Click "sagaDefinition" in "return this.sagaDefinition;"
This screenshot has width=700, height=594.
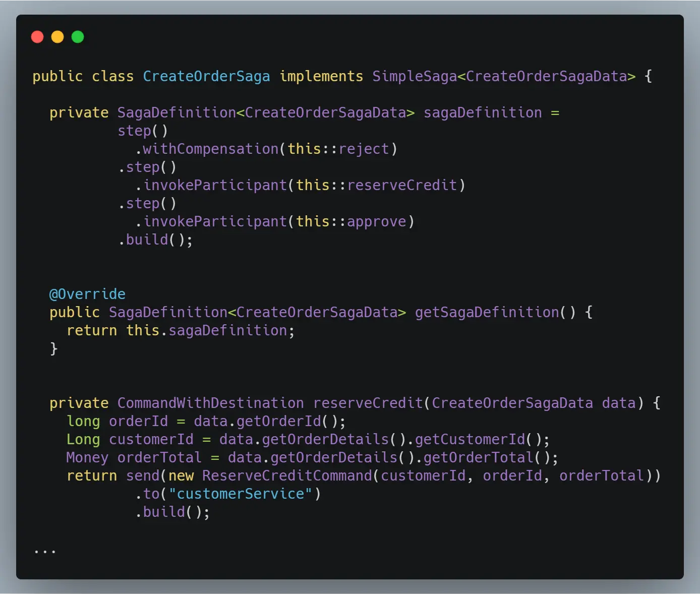click(x=228, y=330)
